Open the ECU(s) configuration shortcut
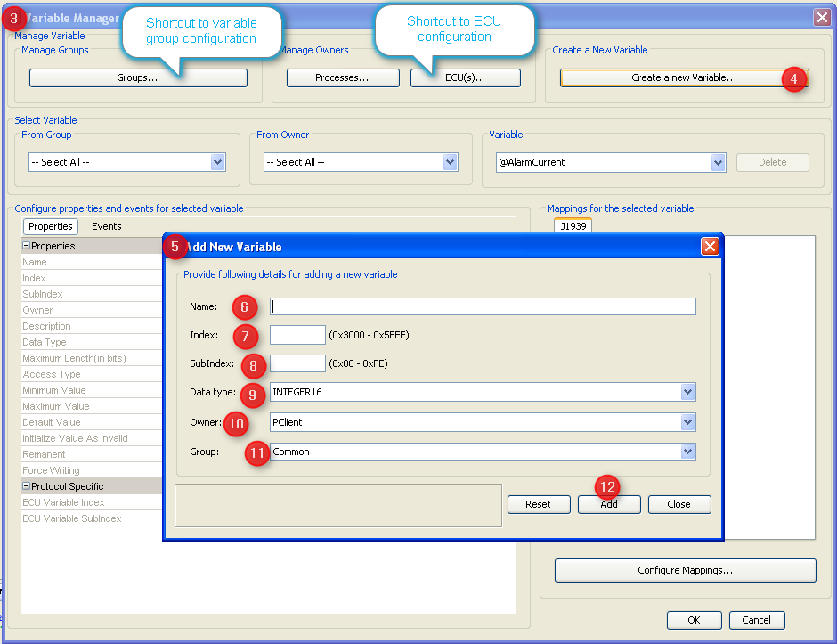This screenshot has width=837, height=644. (465, 77)
